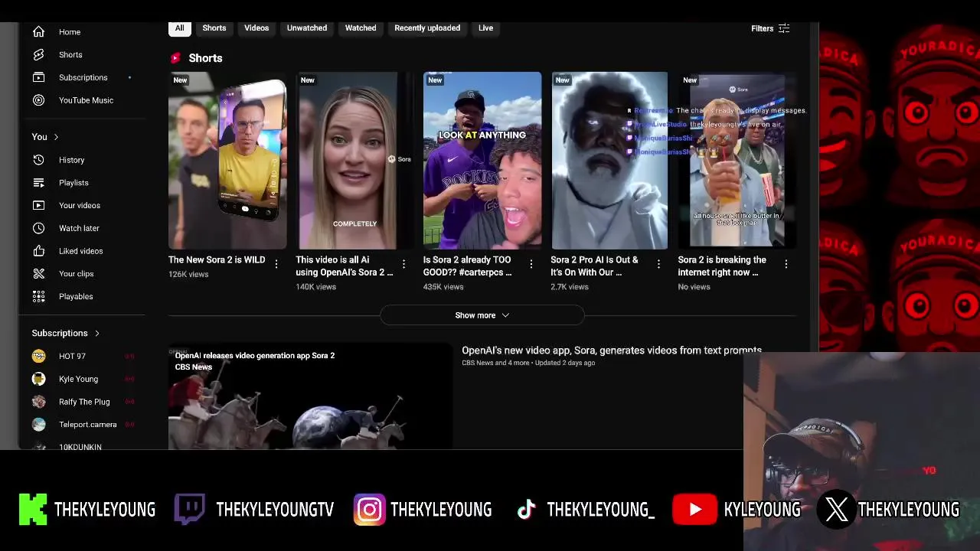Open Ralfy The Plug channel avatar
Viewport: 980px width, 551px height.
38,402
